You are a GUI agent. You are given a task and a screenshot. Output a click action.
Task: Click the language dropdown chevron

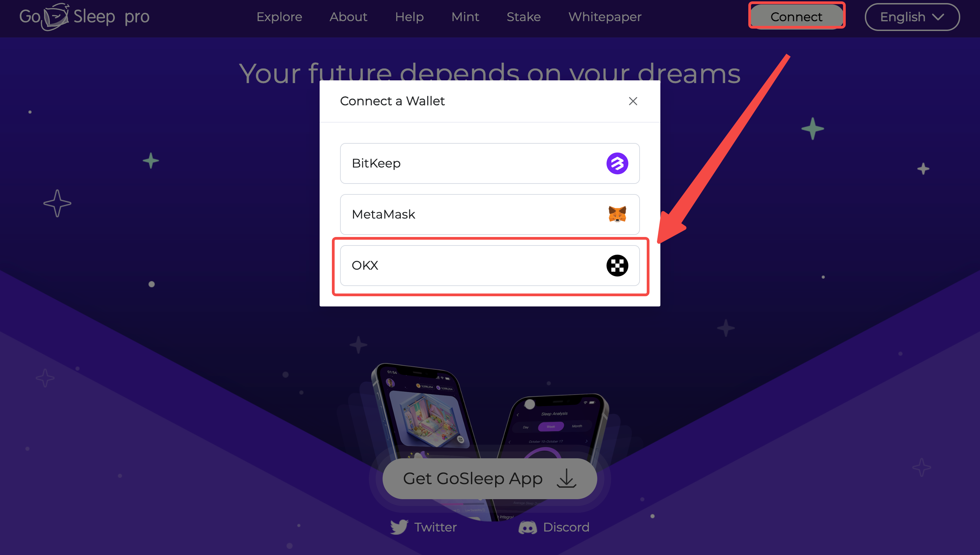[x=938, y=17]
